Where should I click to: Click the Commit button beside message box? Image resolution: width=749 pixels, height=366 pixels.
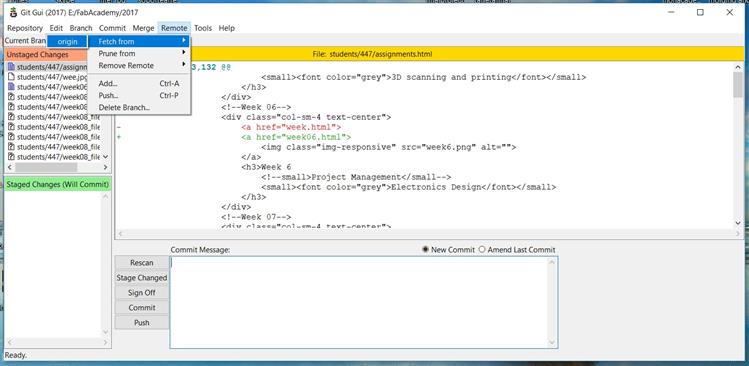point(142,308)
